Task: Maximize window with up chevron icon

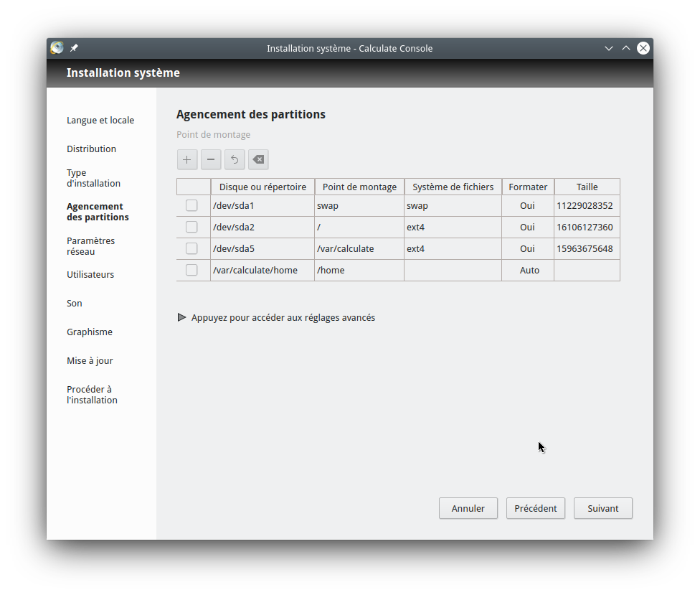Action: click(626, 48)
